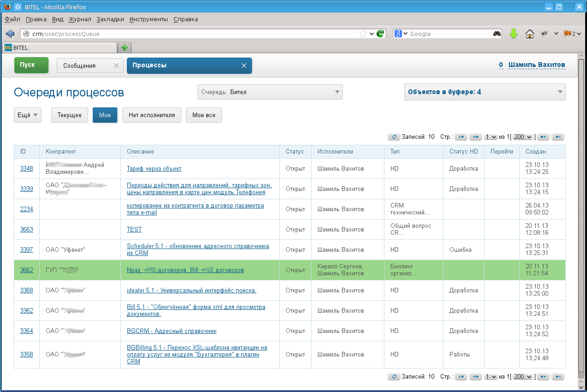Bookmark this page with the star icon
Viewport: 587px width, 392px height.
coord(363,34)
